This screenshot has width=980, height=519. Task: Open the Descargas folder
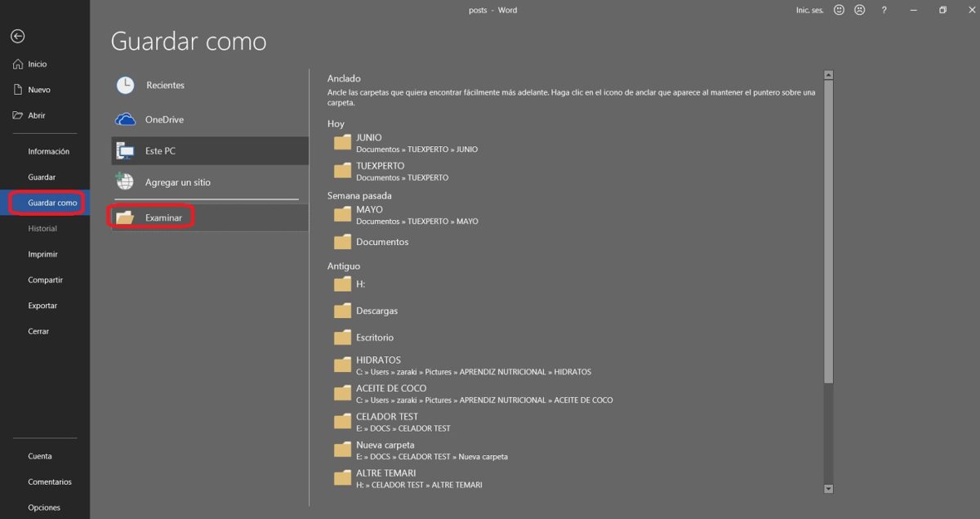(377, 311)
